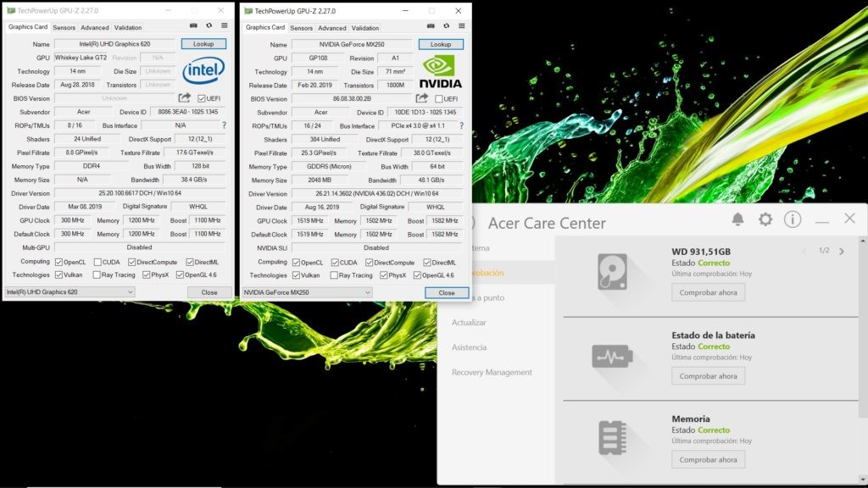The width and height of the screenshot is (868, 488).
Task: Minimize the Acer Care Center window
Action: click(x=822, y=221)
